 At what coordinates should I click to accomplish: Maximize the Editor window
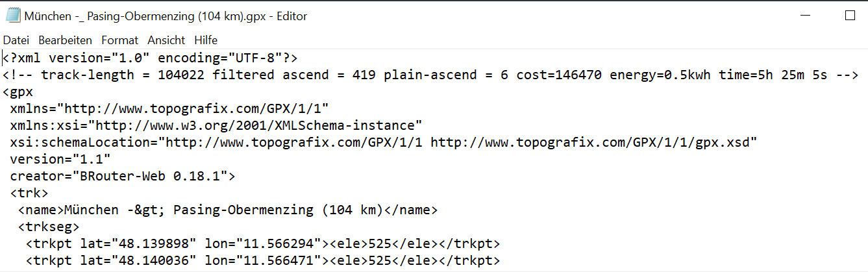tap(850, 16)
